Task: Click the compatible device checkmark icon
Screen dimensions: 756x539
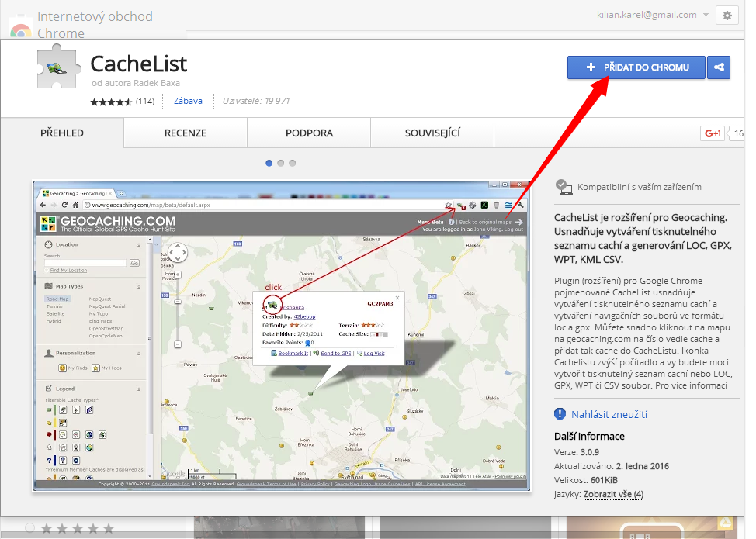Action: point(564,186)
